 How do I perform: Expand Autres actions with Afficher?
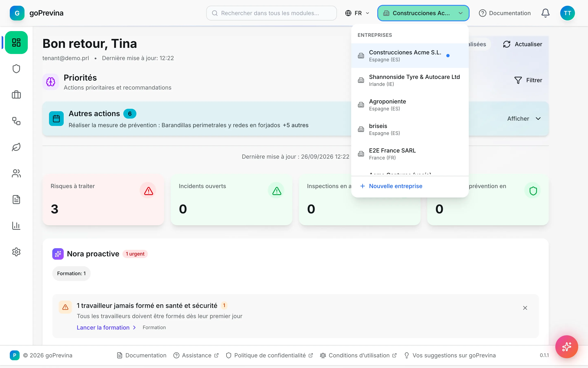pos(524,119)
